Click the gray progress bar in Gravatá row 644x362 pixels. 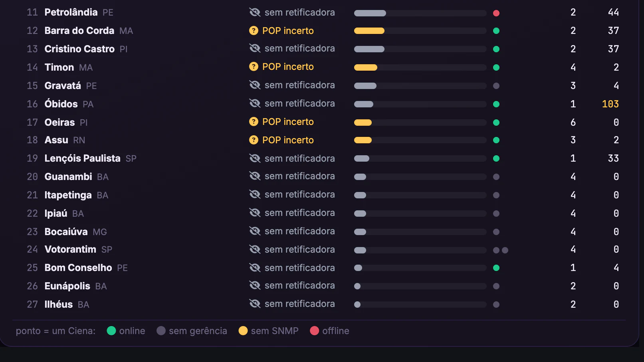point(365,86)
